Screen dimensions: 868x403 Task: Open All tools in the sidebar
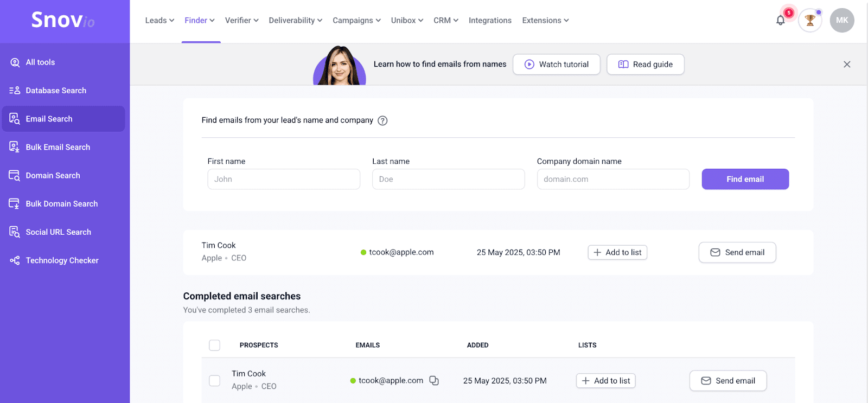tap(40, 62)
